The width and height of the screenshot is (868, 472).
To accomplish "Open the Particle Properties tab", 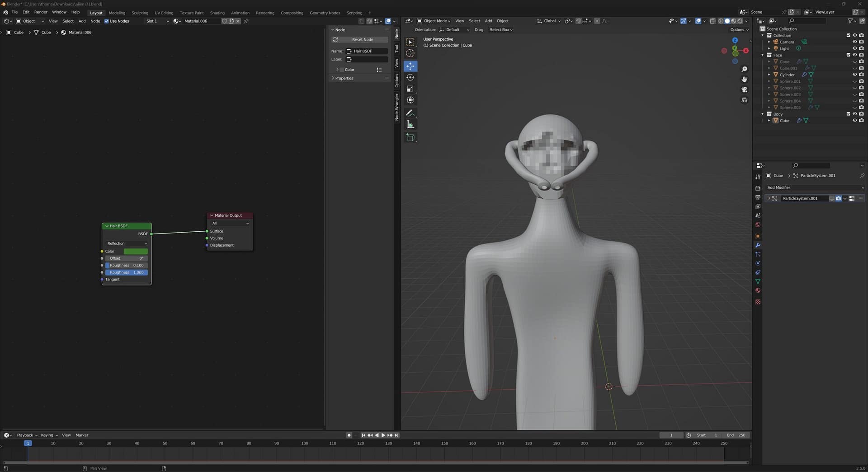I will click(758, 254).
